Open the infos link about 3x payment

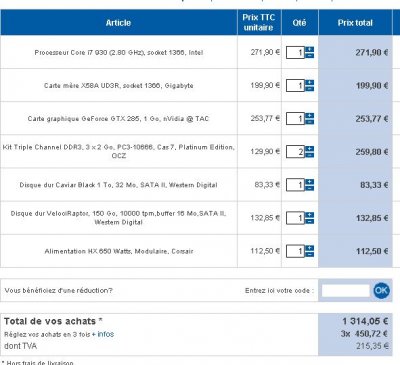click(x=105, y=334)
